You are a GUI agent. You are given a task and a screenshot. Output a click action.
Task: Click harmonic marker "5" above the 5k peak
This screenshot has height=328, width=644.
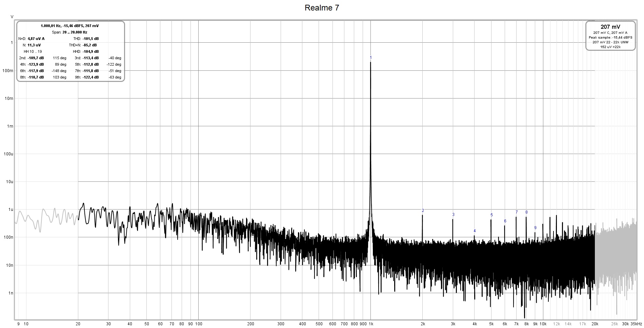coord(491,215)
